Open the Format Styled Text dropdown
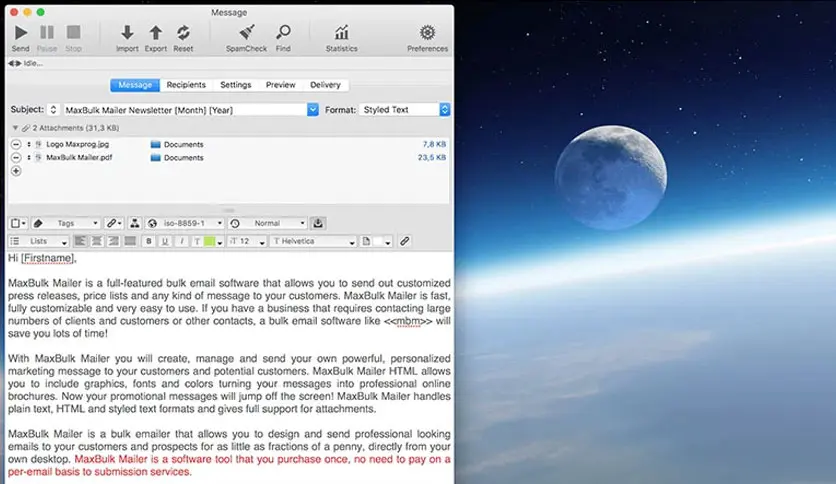 click(405, 110)
